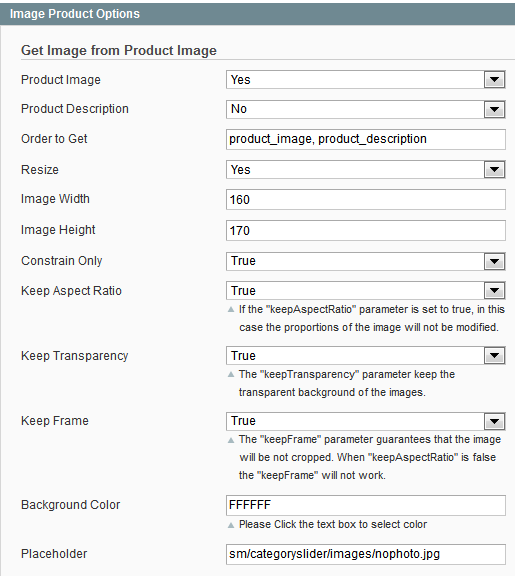Click the hint triangle beside select color note
Image resolution: width=515 pixels, height=576 pixels.
click(x=231, y=525)
